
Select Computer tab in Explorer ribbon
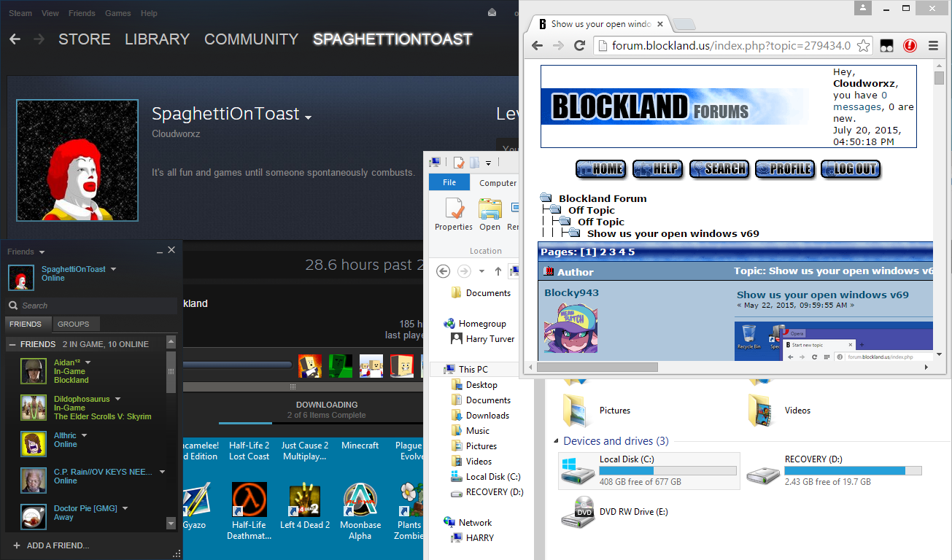pos(498,183)
